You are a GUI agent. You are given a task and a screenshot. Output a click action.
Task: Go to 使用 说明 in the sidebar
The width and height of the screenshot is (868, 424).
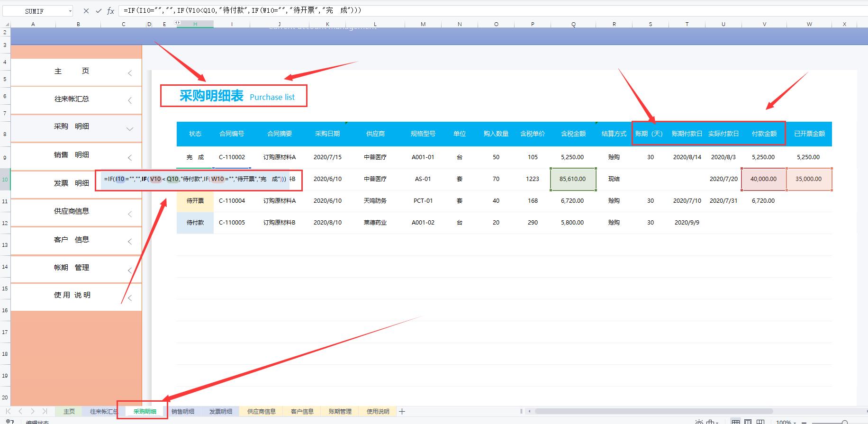point(72,295)
